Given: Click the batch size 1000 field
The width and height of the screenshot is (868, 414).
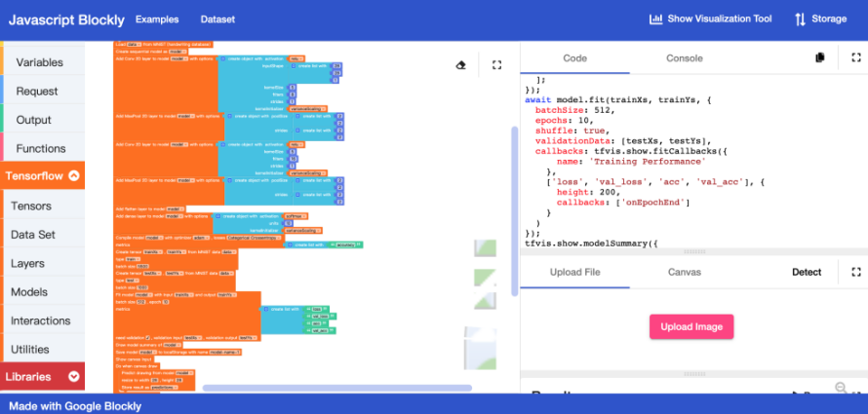Looking at the screenshot, I should coord(142,287).
